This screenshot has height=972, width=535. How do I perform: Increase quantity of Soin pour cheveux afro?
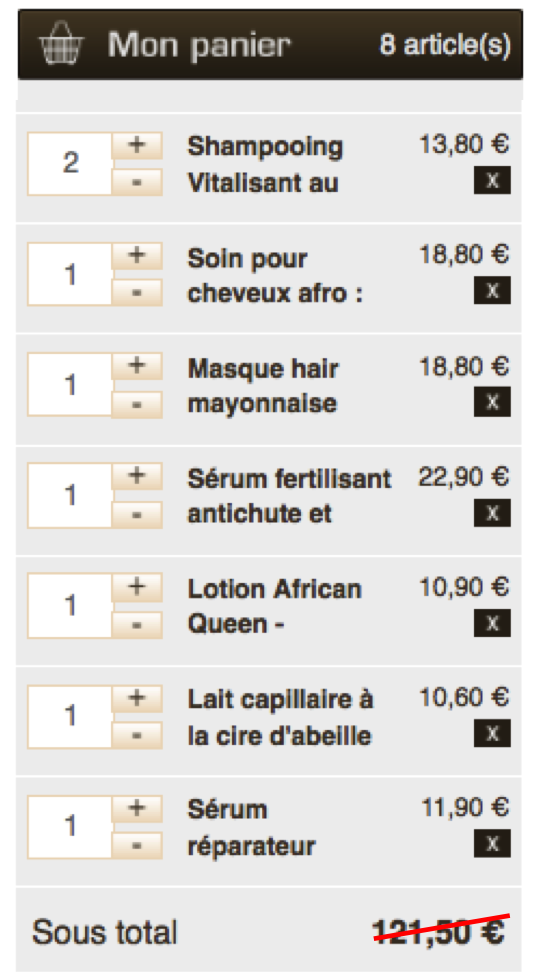(x=137, y=256)
